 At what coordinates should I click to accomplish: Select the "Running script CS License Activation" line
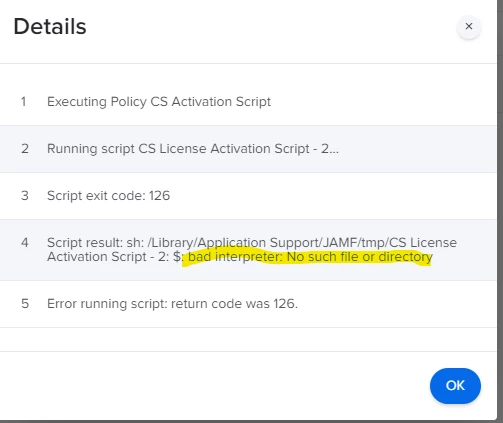pyautogui.click(x=193, y=149)
